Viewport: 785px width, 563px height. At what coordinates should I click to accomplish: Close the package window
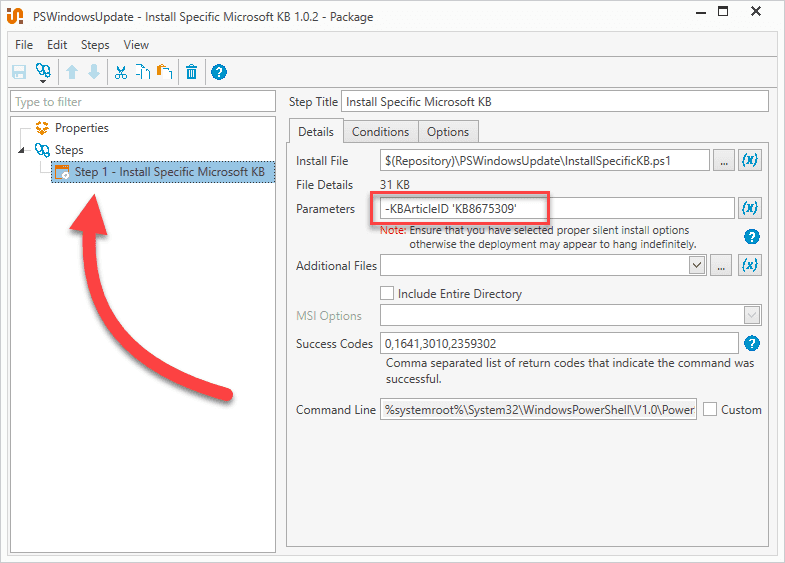(756, 11)
